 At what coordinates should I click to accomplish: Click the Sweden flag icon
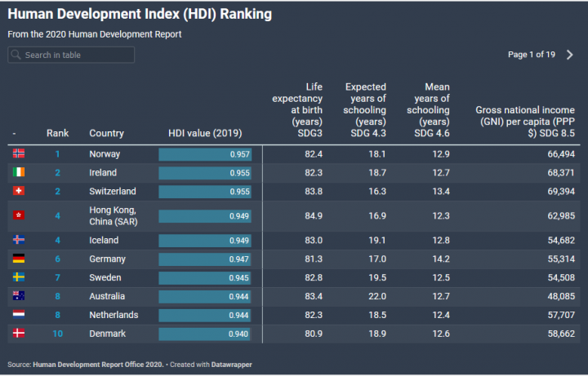tap(20, 278)
